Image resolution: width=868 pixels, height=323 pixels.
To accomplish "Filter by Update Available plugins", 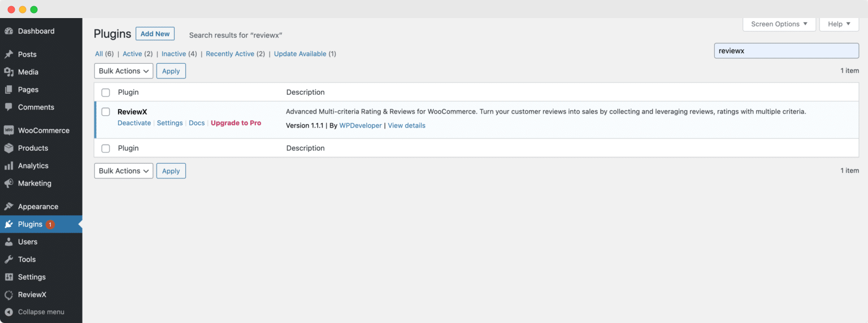I will (300, 54).
